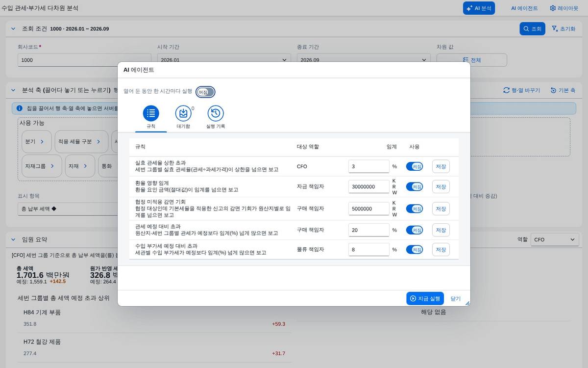The image size is (588, 368).
Task: Save the 협정 미적용 감면 기회 rule
Action: 441,209
